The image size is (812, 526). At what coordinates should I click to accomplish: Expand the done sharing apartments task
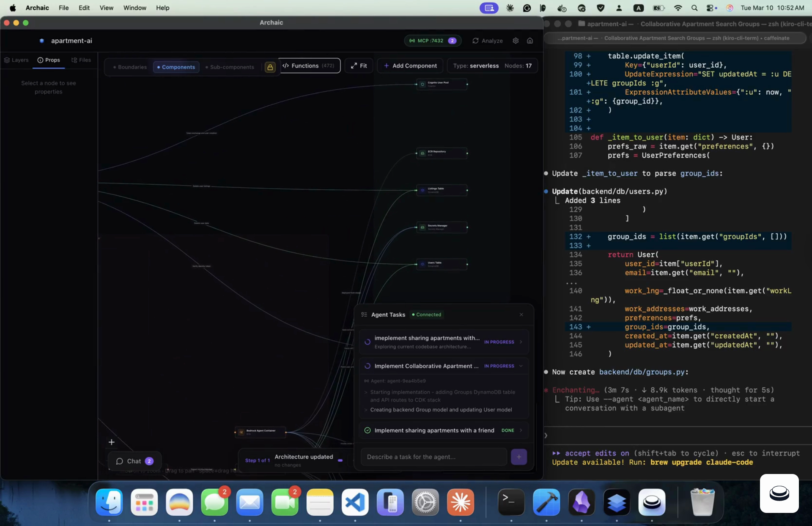point(521,430)
